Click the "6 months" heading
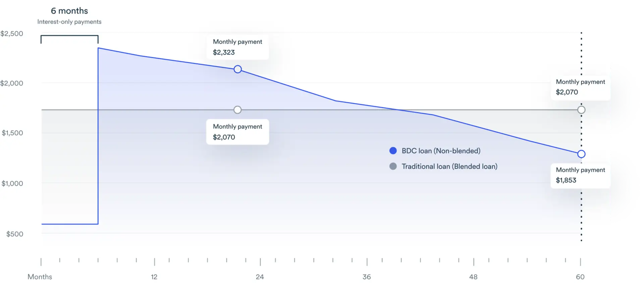This screenshot has height=283, width=644. point(69,11)
